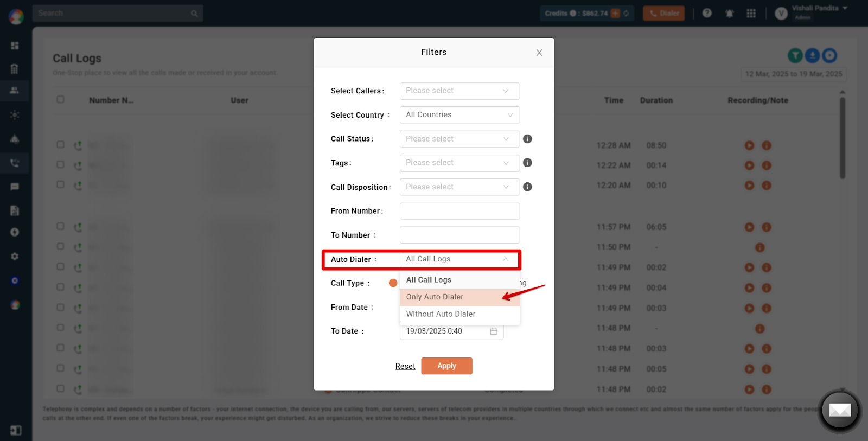Image resolution: width=868 pixels, height=441 pixels.
Task: Click the top search field
Action: click(118, 14)
